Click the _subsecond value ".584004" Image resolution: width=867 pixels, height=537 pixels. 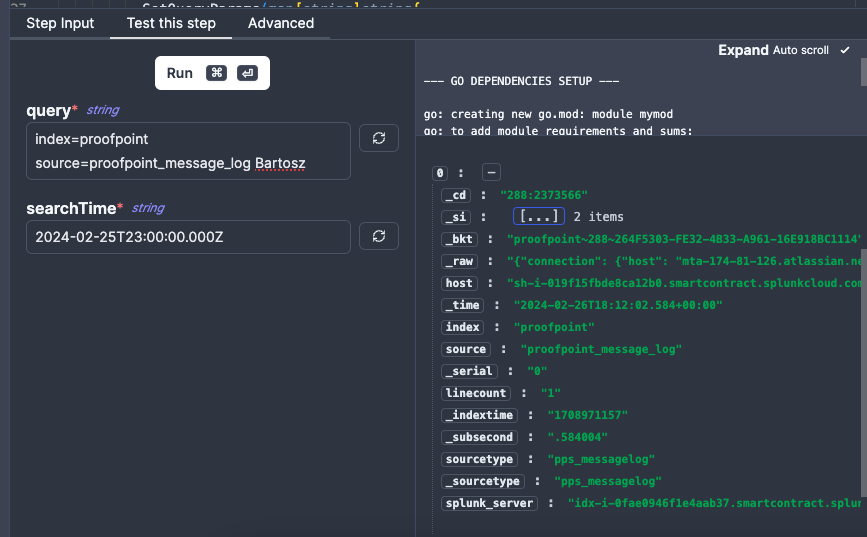point(577,437)
